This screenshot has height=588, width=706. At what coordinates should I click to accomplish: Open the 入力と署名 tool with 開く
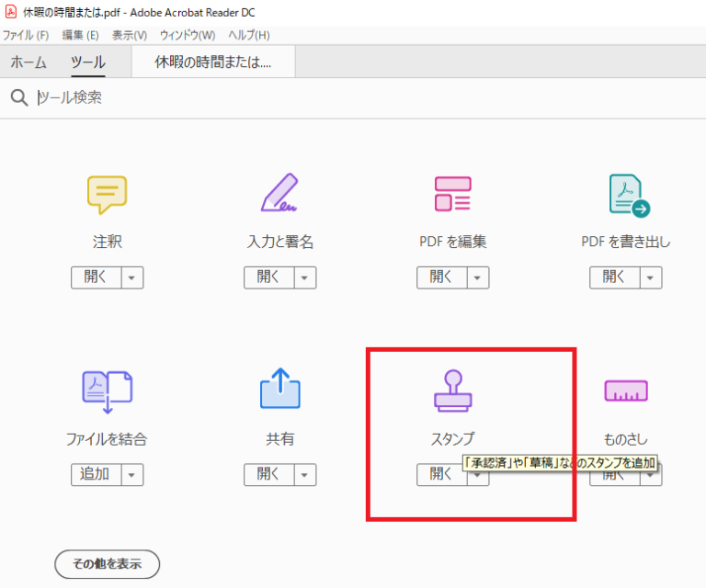[x=268, y=277]
